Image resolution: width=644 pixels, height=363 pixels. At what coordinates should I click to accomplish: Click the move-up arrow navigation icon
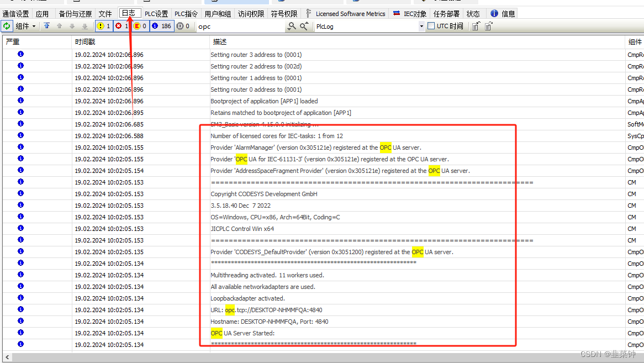(x=59, y=26)
